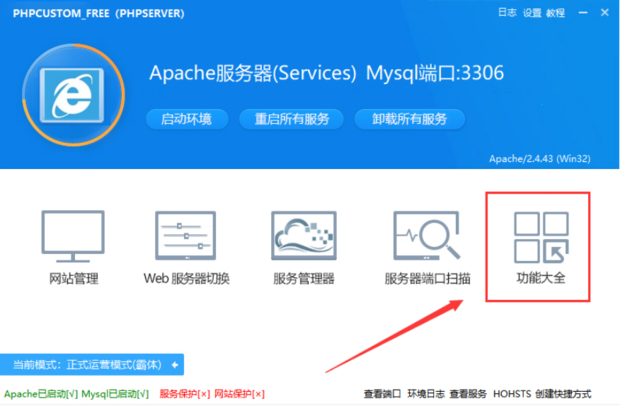The image size is (620, 406).
Task: Toggle 服务保护[×] status
Action: [185, 394]
